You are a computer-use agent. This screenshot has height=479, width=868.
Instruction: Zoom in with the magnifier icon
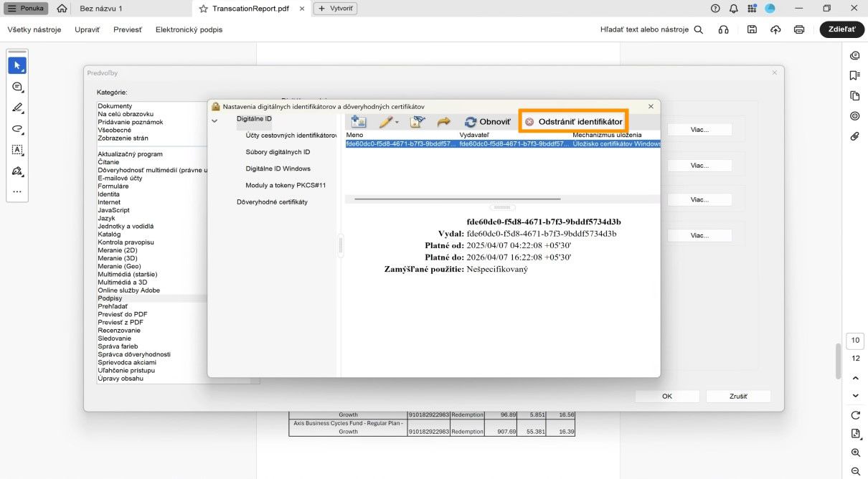[855, 452]
